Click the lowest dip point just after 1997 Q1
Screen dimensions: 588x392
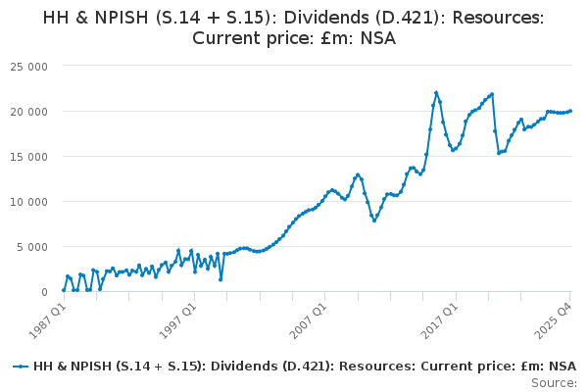coord(220,279)
